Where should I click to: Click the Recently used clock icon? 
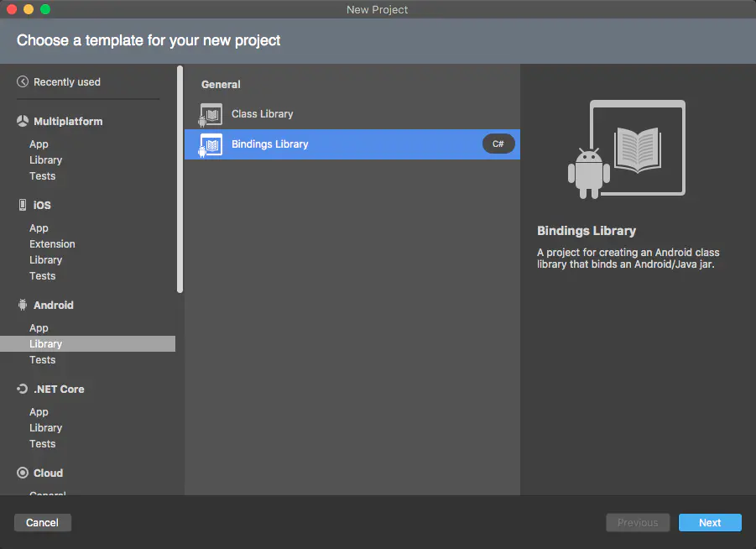click(23, 81)
